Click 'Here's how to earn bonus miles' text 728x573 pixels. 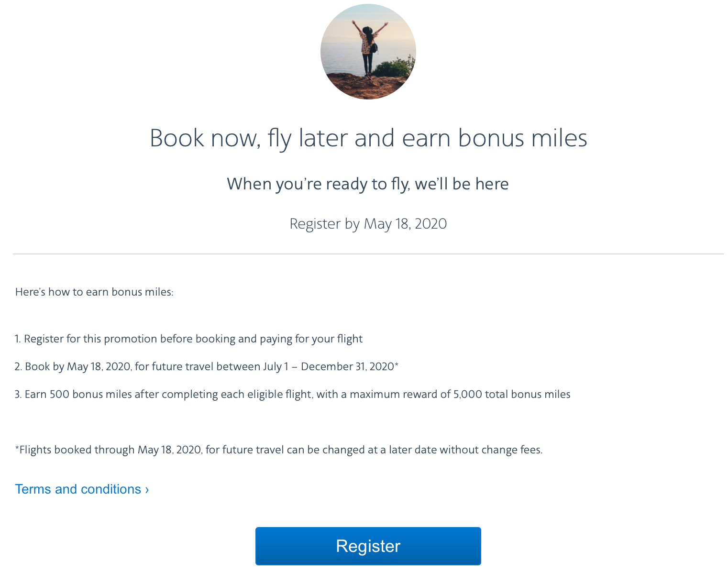pyautogui.click(x=94, y=292)
